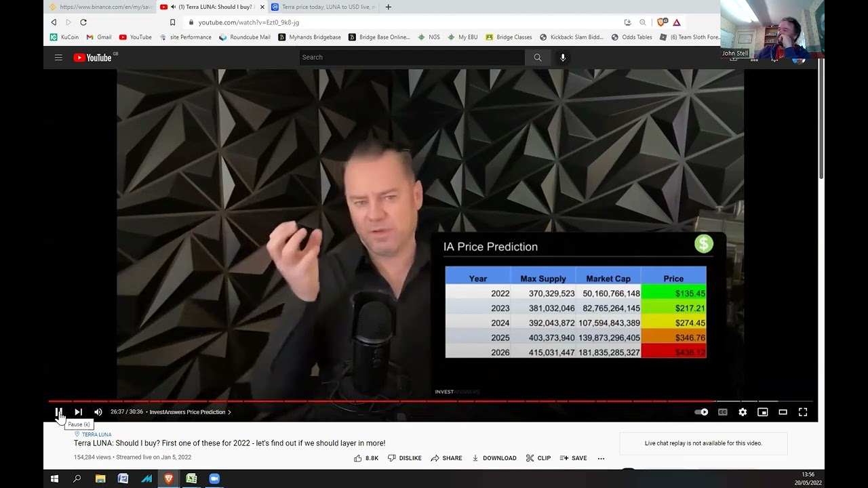The image size is (868, 488).
Task: Skip to the next video
Action: pyautogui.click(x=78, y=411)
